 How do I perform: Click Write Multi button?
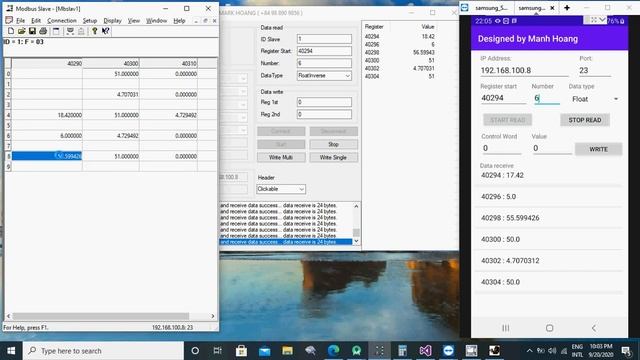pyautogui.click(x=281, y=157)
